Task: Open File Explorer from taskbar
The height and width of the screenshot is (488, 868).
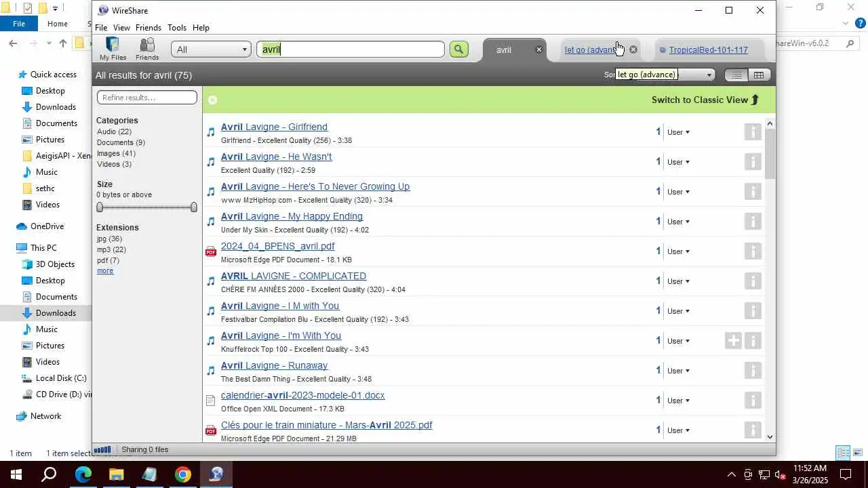Action: (117, 474)
